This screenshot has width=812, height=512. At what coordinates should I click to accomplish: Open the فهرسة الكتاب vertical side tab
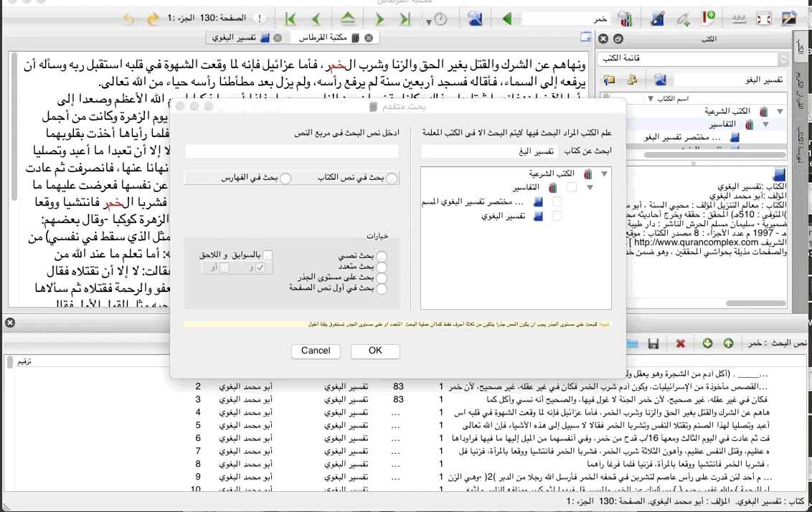[x=801, y=146]
